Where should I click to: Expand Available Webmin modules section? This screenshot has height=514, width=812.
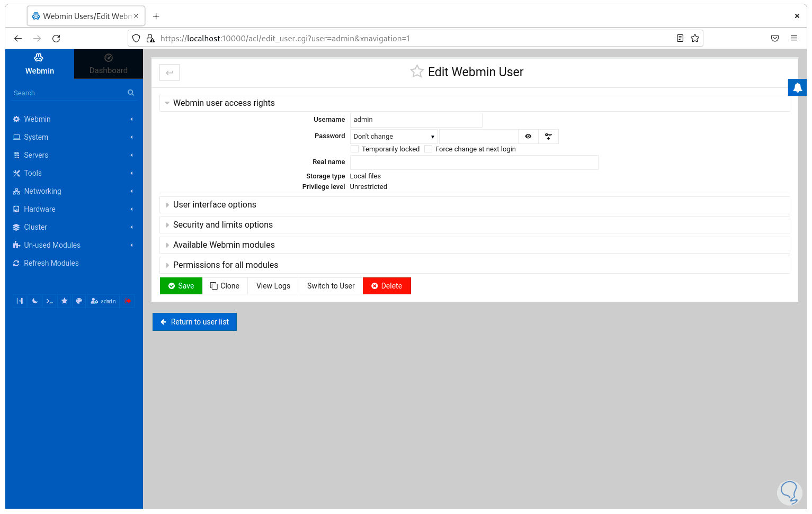pos(475,245)
